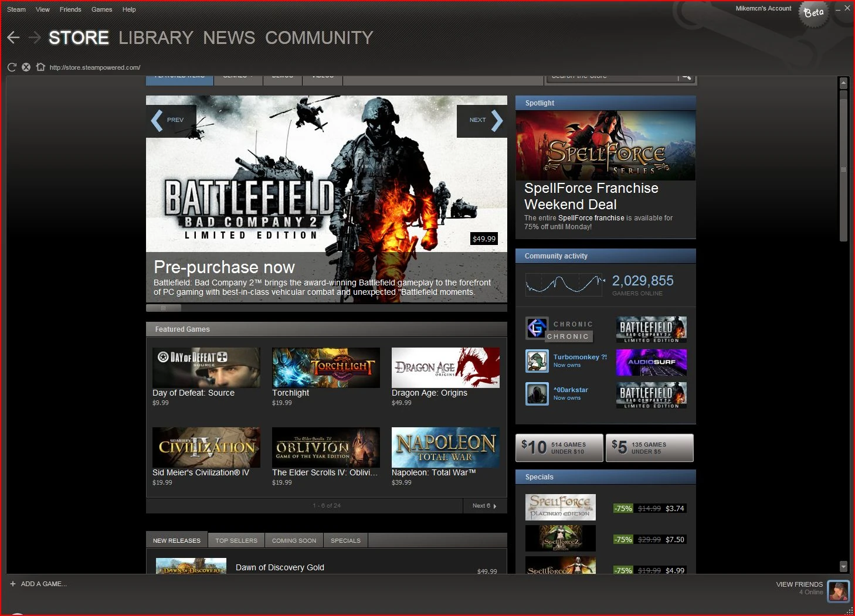Open the Dragon Age: Origins thumbnail
The image size is (855, 616).
point(446,367)
